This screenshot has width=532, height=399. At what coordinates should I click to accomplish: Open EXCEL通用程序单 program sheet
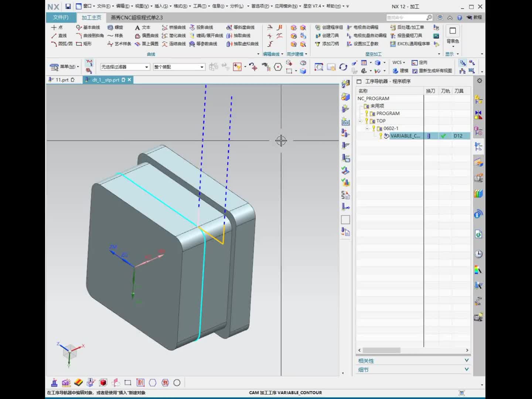click(410, 44)
